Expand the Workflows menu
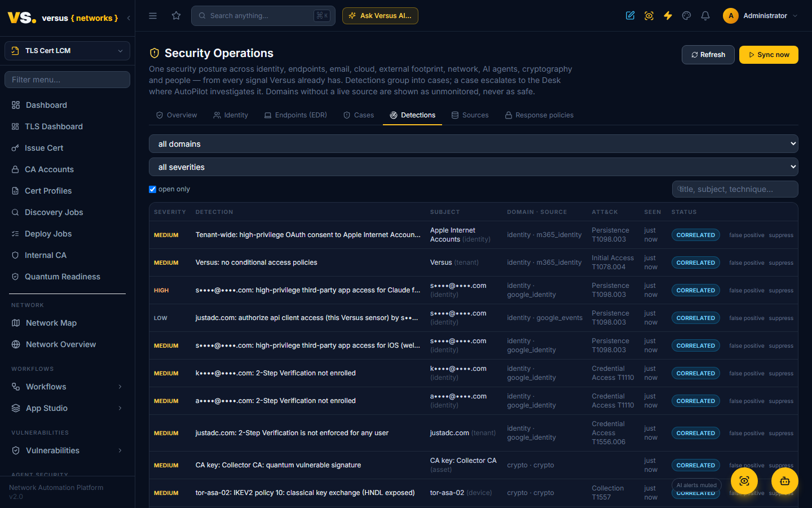The height and width of the screenshot is (508, 812). 67,387
